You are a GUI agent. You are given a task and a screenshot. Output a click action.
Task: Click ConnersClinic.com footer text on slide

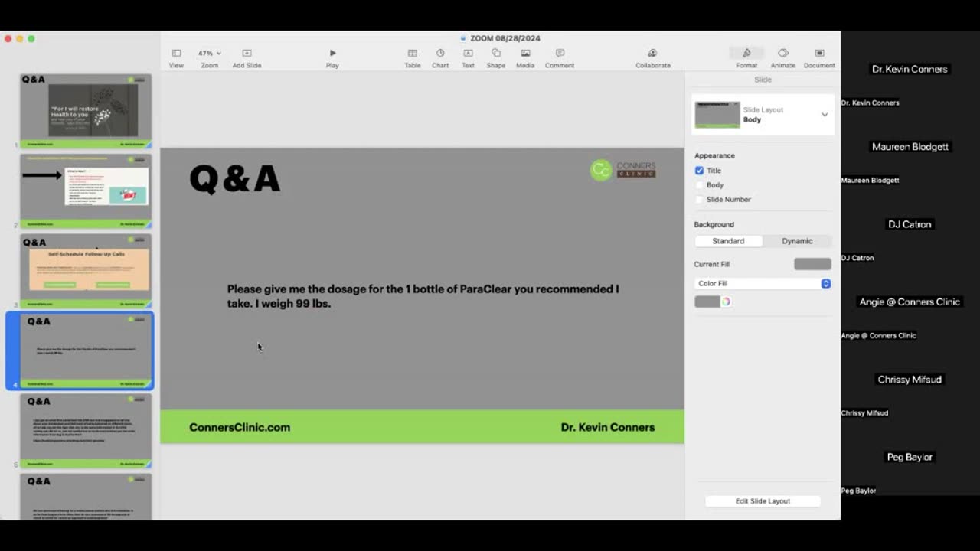[x=240, y=428]
